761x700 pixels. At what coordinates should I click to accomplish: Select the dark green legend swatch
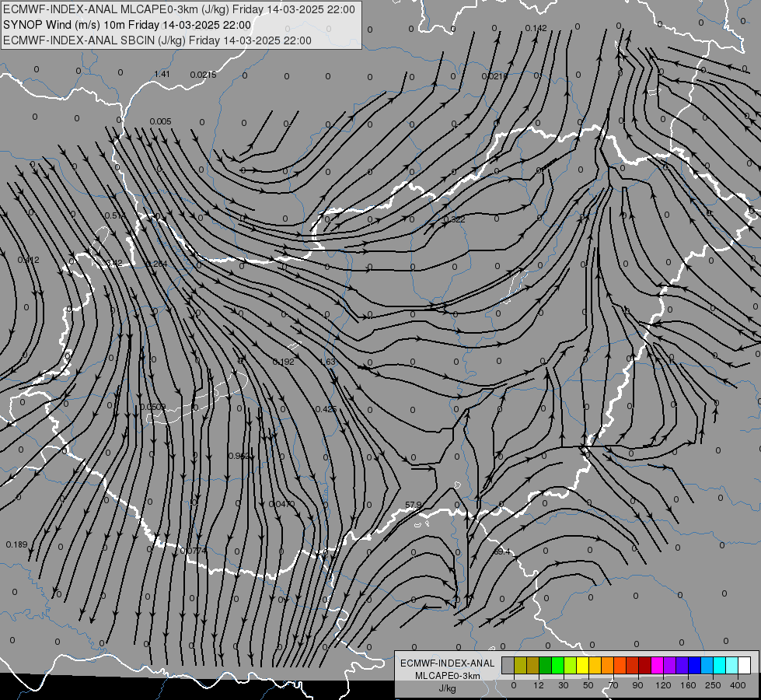tap(546, 666)
